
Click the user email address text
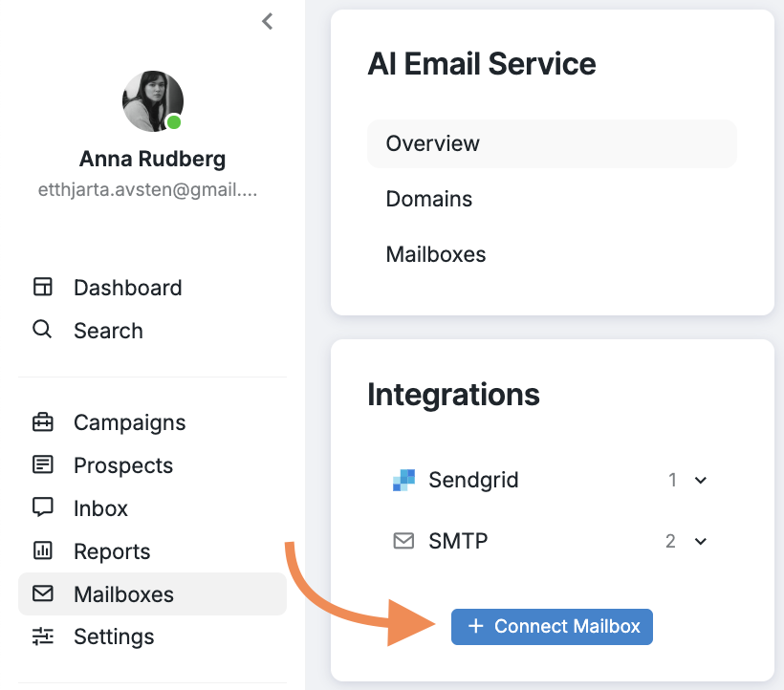pos(147,190)
